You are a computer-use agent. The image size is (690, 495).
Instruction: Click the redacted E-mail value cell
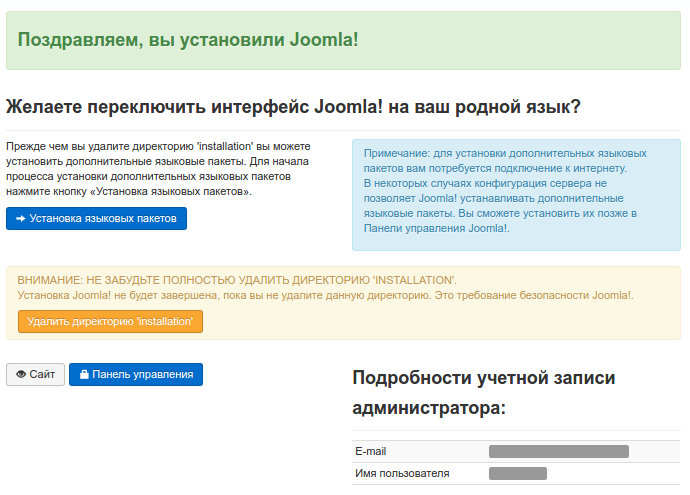(x=559, y=451)
